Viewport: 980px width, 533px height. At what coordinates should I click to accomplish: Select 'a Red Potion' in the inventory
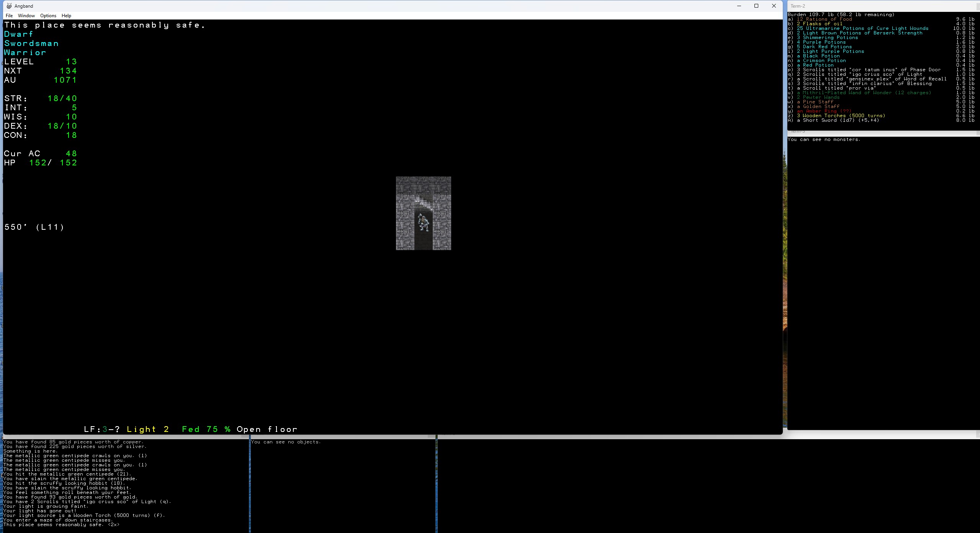881,65
